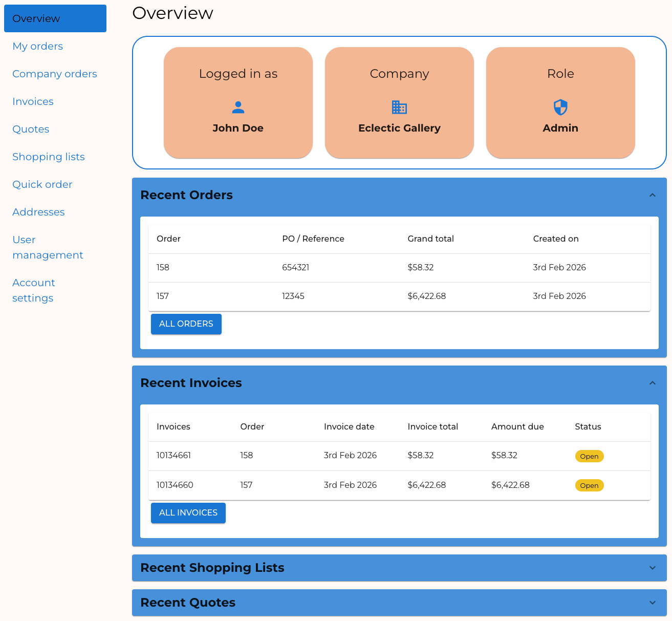Open invoice number 10134660
Image resolution: width=672 pixels, height=621 pixels.
click(175, 485)
